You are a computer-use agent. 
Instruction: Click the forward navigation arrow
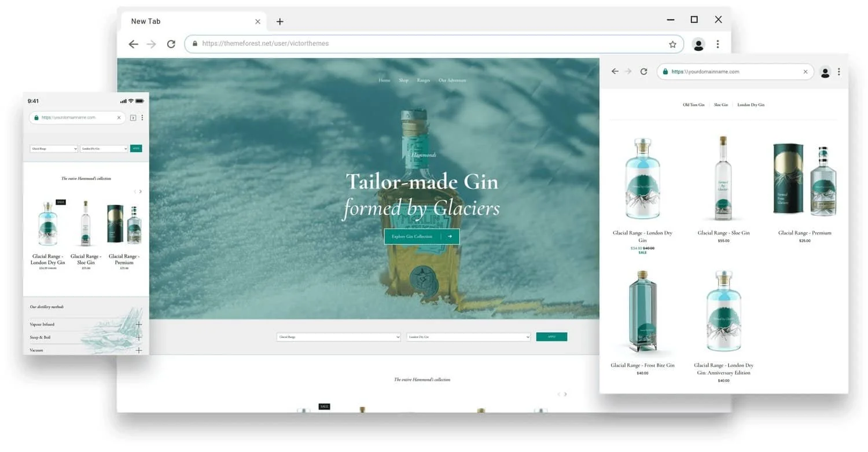point(152,43)
